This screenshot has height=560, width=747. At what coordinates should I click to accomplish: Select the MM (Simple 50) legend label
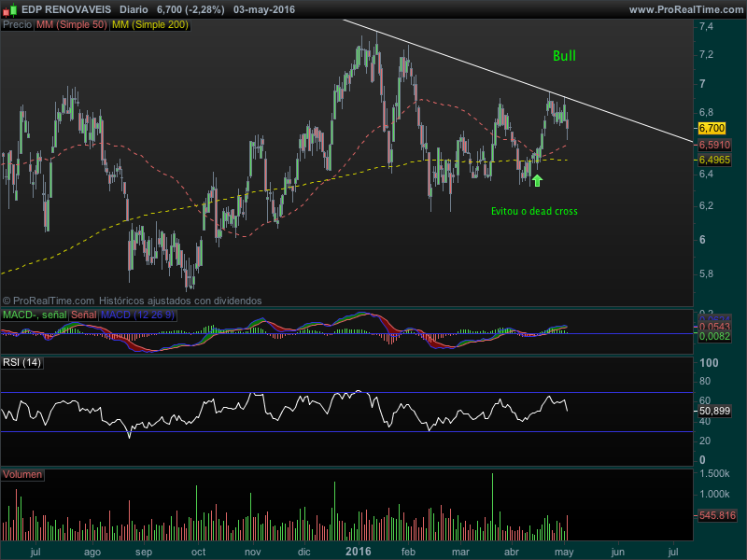pos(72,25)
